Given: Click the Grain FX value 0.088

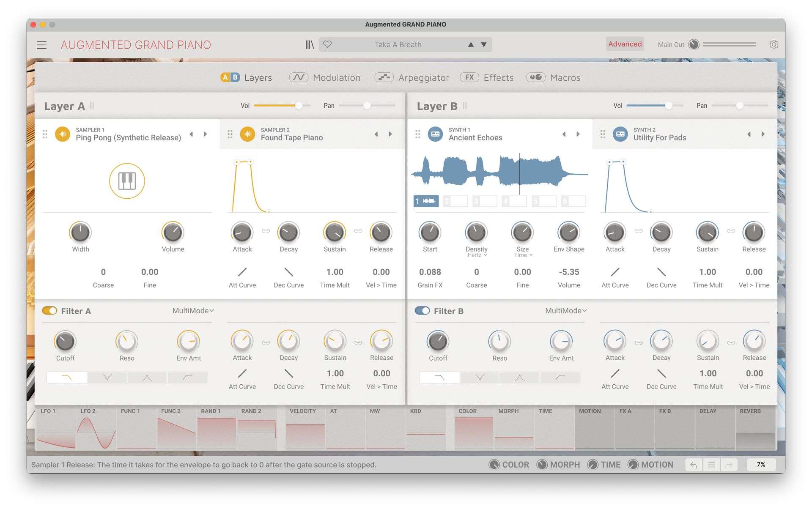Looking at the screenshot, I should tap(430, 272).
